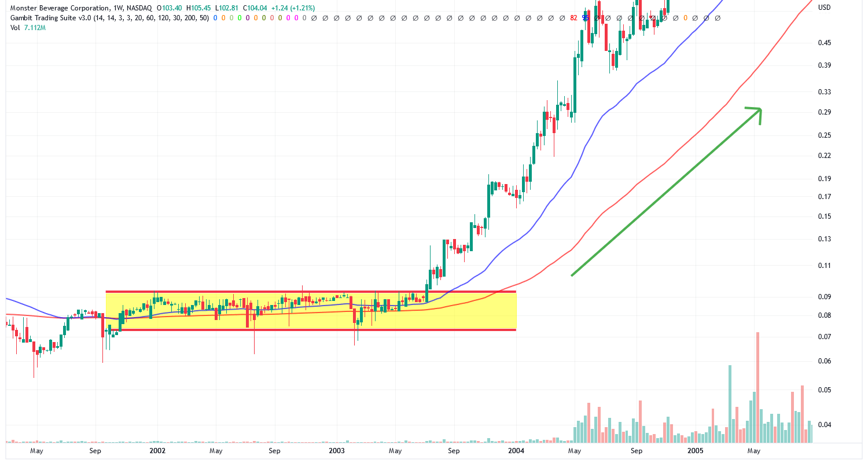Image resolution: width=868 pixels, height=463 pixels.
Task: Click the high value H105.45
Action: 197,8
